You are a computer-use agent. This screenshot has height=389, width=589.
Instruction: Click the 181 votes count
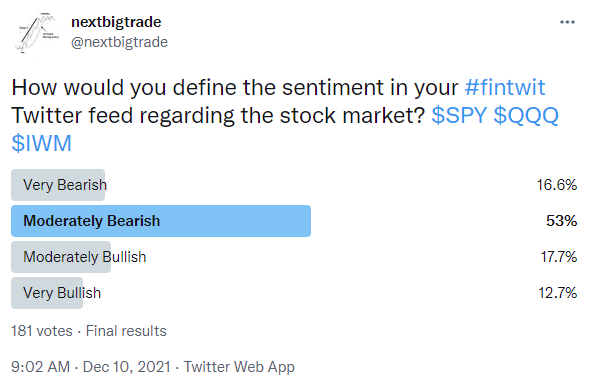[42, 331]
